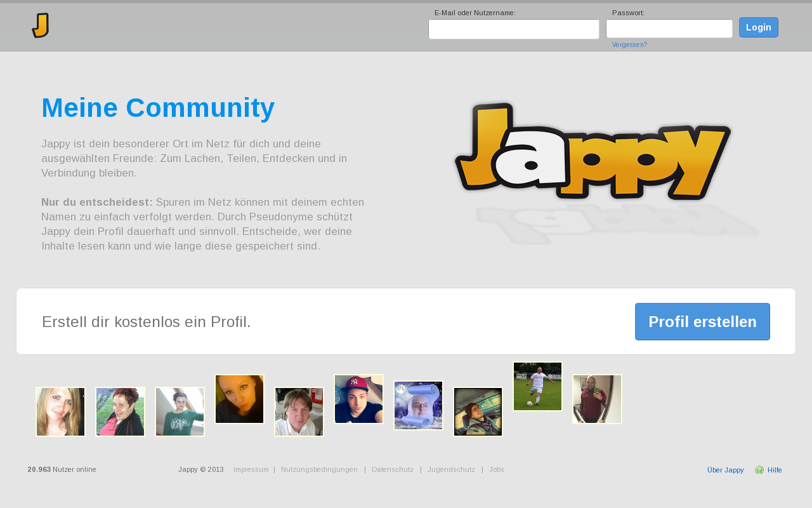Focus the E-Mail oder Nutzername field
Viewport: 812px width, 508px height.
coord(514,29)
